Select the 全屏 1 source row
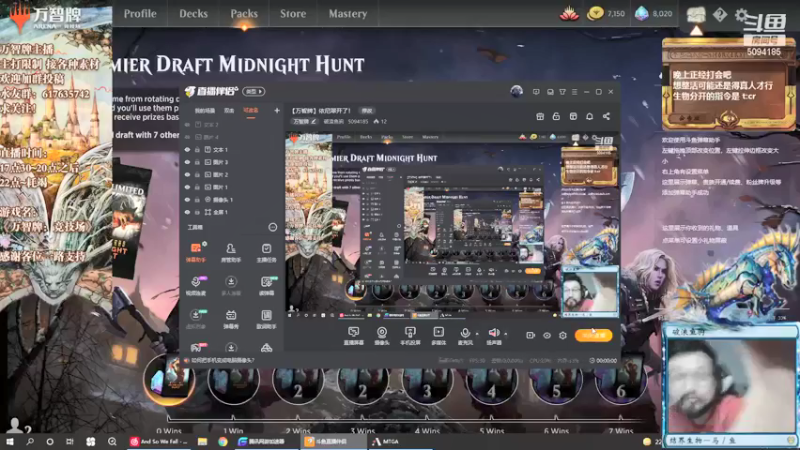Screen dimensions: 800x450 click(x=232, y=212)
